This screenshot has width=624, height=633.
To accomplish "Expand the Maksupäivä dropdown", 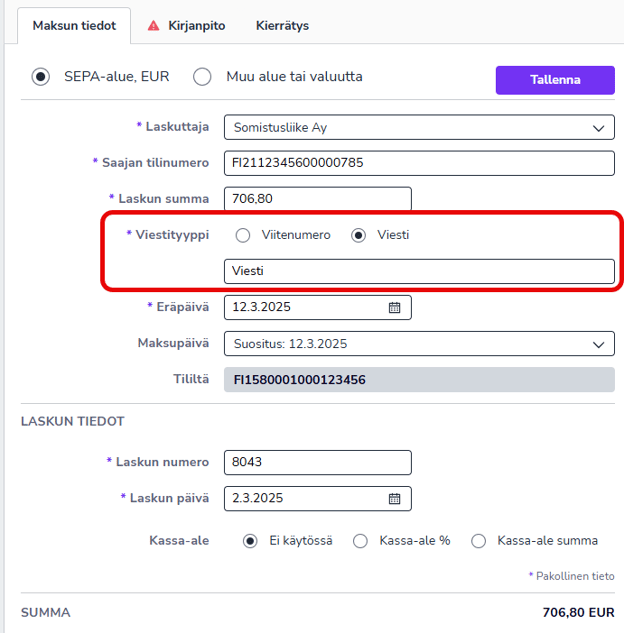I will click(x=419, y=344).
